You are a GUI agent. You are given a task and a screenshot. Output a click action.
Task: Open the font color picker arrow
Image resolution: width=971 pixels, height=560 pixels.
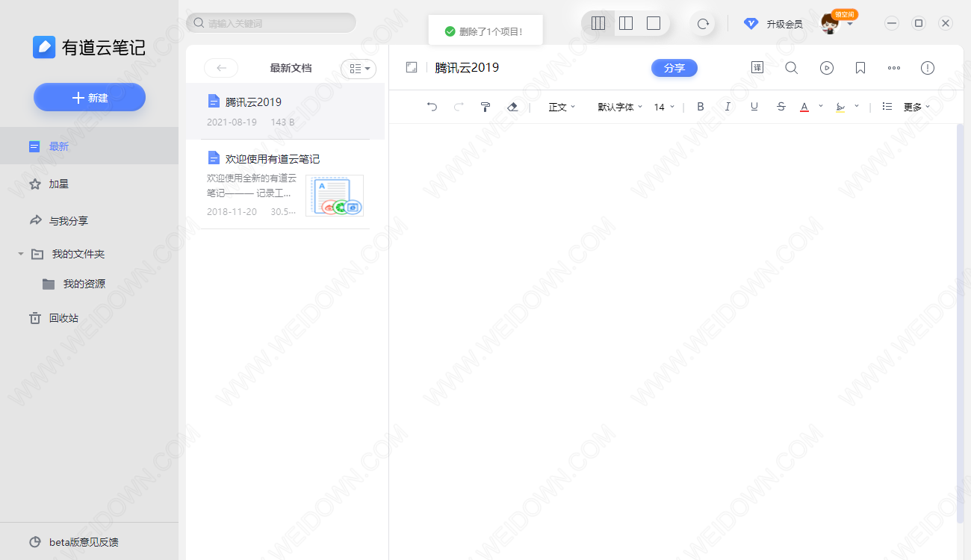pyautogui.click(x=821, y=106)
